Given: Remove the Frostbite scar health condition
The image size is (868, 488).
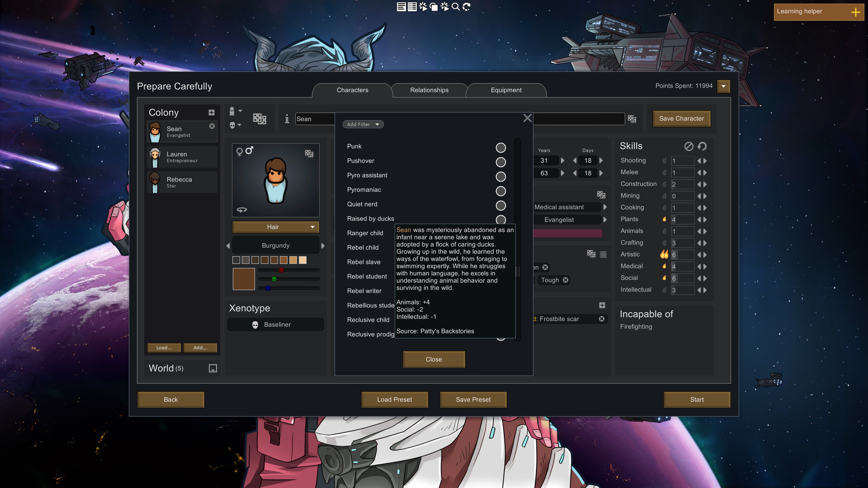Looking at the screenshot, I should [602, 319].
